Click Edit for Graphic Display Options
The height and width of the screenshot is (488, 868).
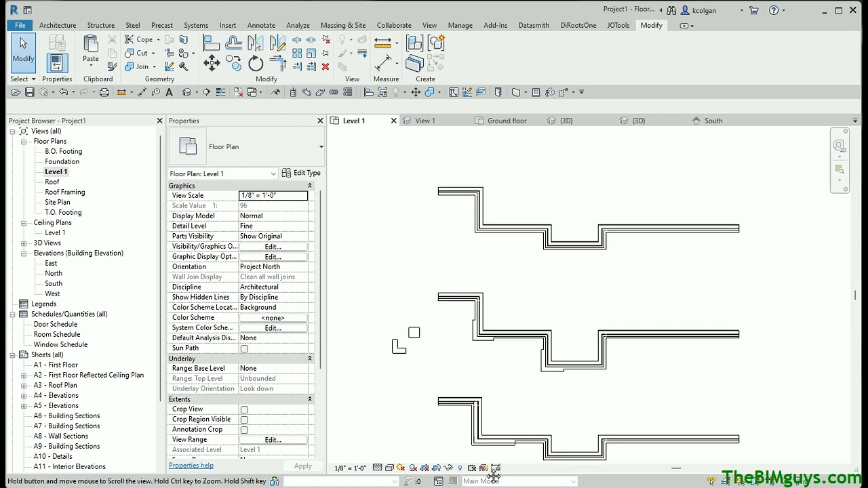point(273,257)
